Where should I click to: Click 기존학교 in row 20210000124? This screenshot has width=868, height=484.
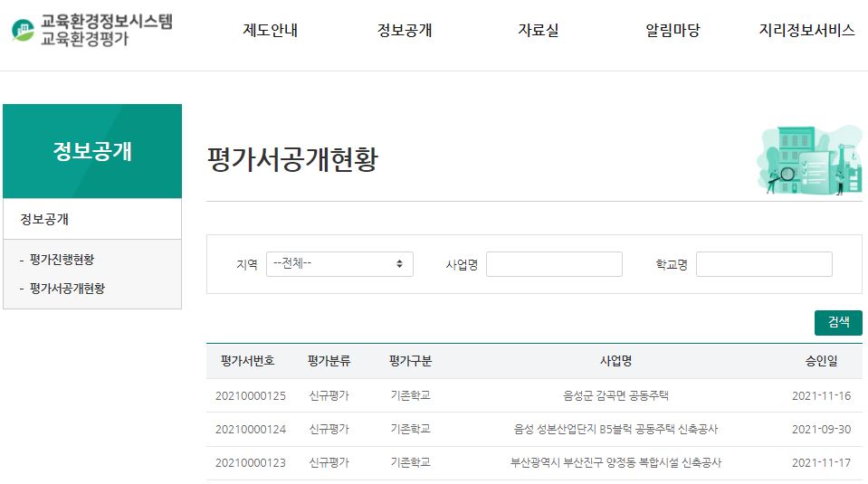[x=410, y=429]
